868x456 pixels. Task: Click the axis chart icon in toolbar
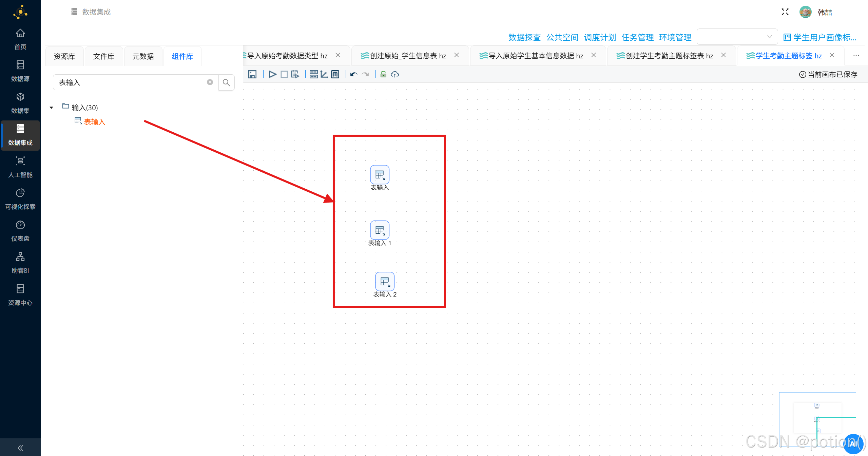pos(324,74)
